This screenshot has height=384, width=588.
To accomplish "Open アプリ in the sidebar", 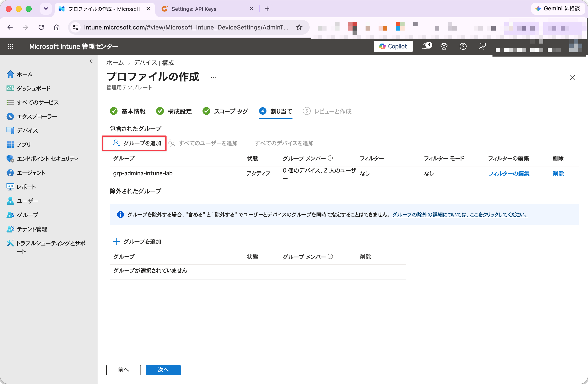I will (19, 145).
